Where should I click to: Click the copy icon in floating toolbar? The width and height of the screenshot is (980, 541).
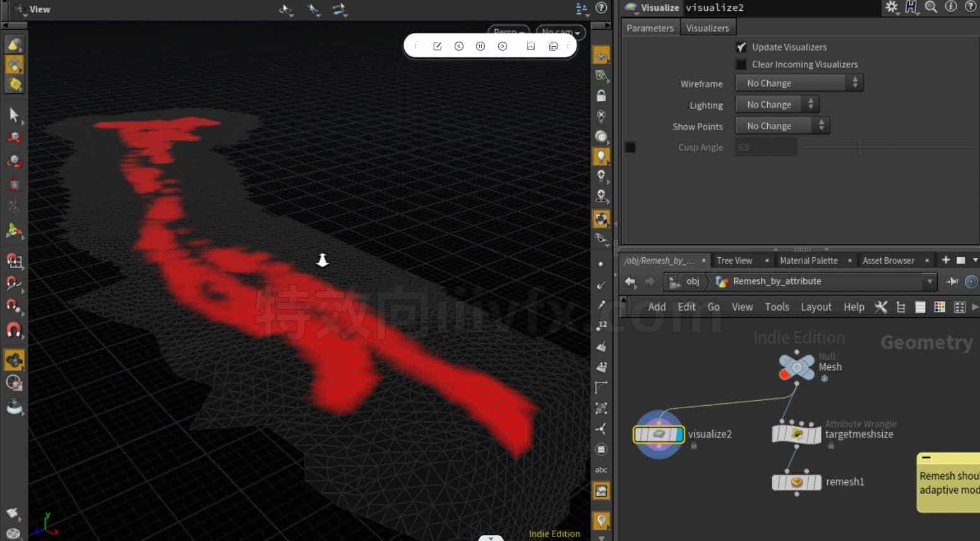click(x=553, y=46)
